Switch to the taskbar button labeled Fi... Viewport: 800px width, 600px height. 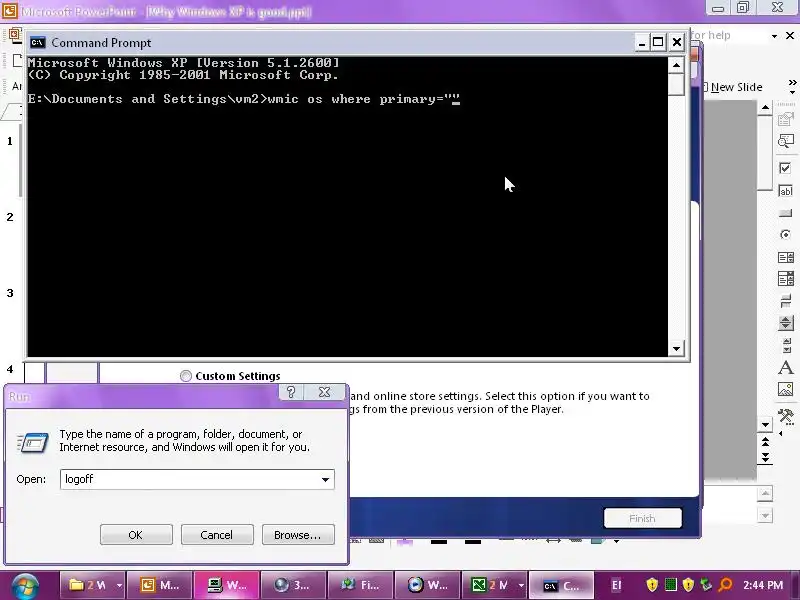[x=360, y=585]
